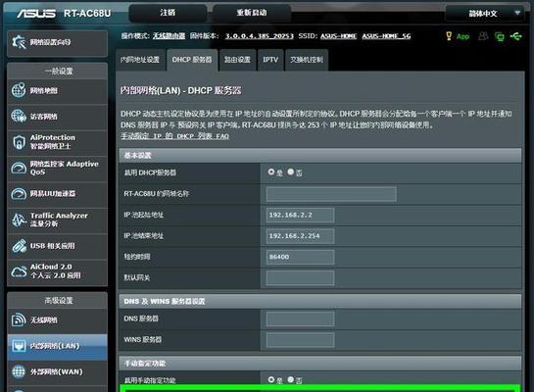Open Adaptive QoS menu item
Screen dimensions: 534x392
point(57,168)
